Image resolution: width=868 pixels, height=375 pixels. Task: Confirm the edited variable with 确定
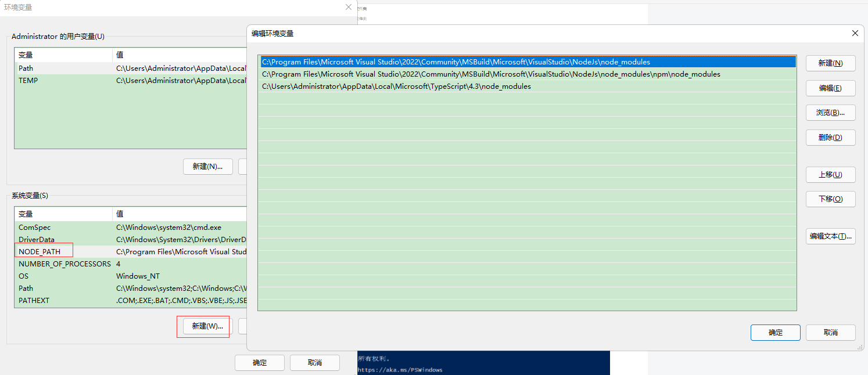tap(775, 333)
